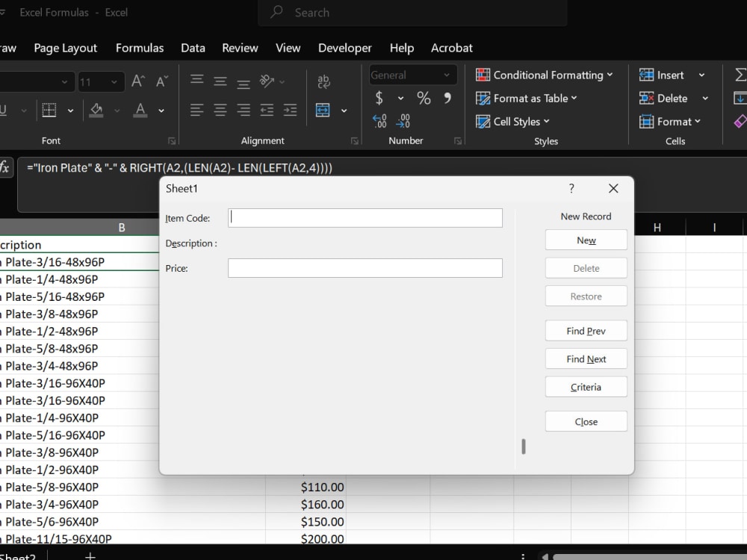Open Alignment settings dialog launcher
The image size is (747, 560).
tap(354, 141)
